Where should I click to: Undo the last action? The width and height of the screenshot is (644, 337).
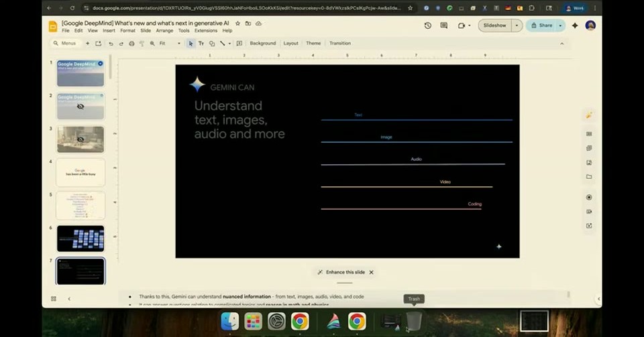coord(111,44)
